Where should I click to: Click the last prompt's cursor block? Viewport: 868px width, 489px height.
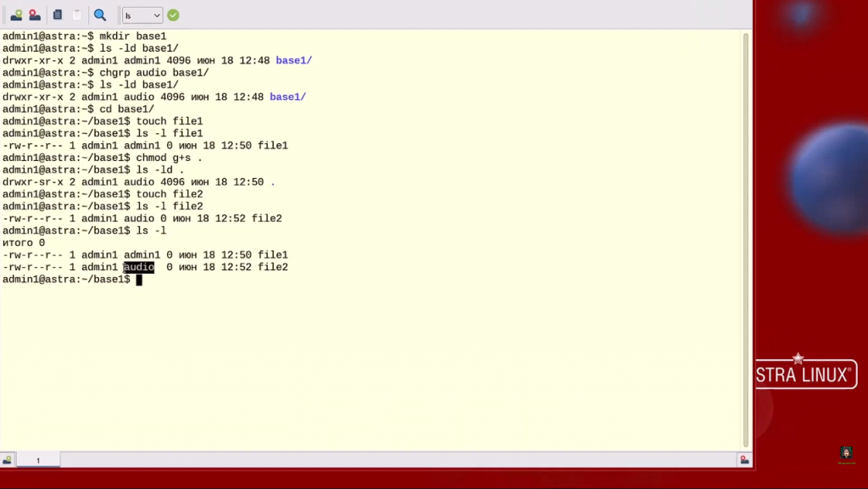[x=139, y=280]
